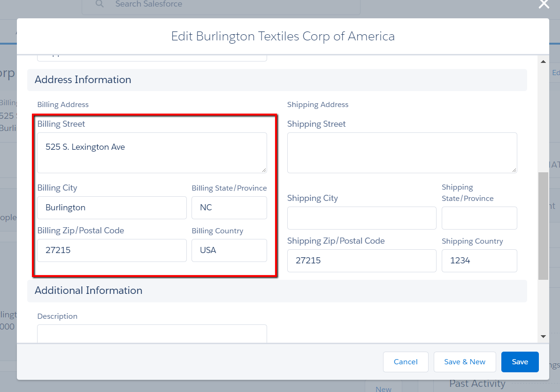This screenshot has height=392, width=560.
Task: Click the Save & New button
Action: [465, 362]
